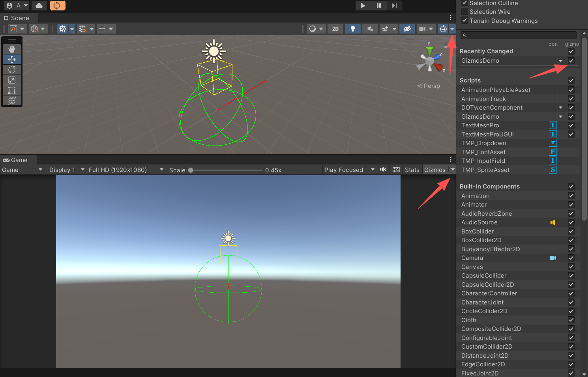Select the Rotate tool
The image size is (588, 377).
click(11, 69)
